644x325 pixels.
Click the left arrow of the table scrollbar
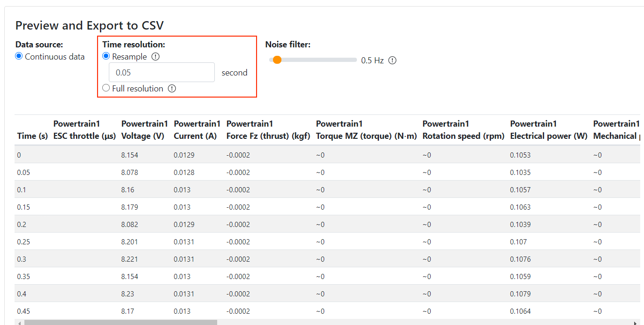pos(19,322)
